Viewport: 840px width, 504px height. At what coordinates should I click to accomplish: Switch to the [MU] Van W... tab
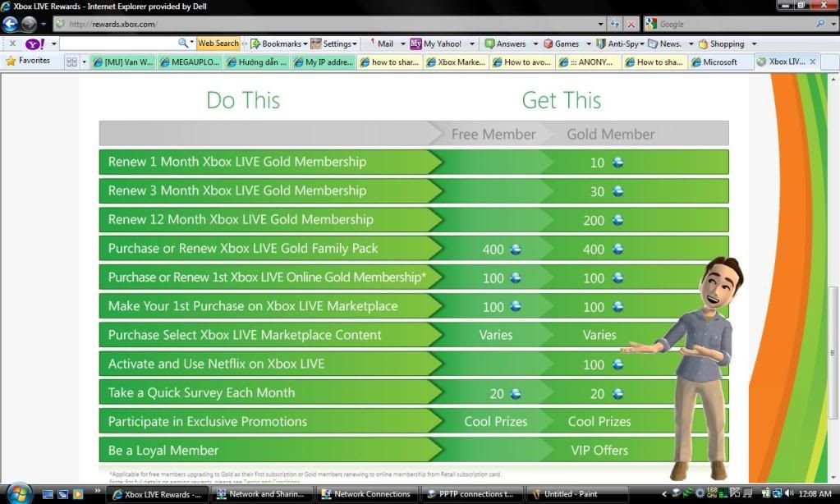tap(123, 62)
